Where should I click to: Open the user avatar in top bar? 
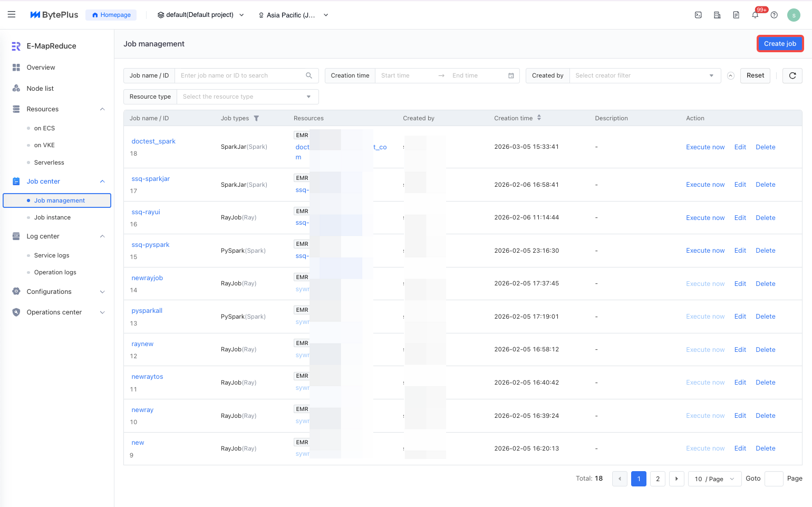pos(794,15)
